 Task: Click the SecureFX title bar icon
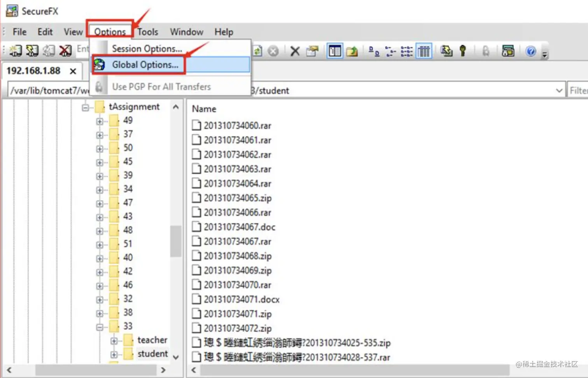(12, 11)
